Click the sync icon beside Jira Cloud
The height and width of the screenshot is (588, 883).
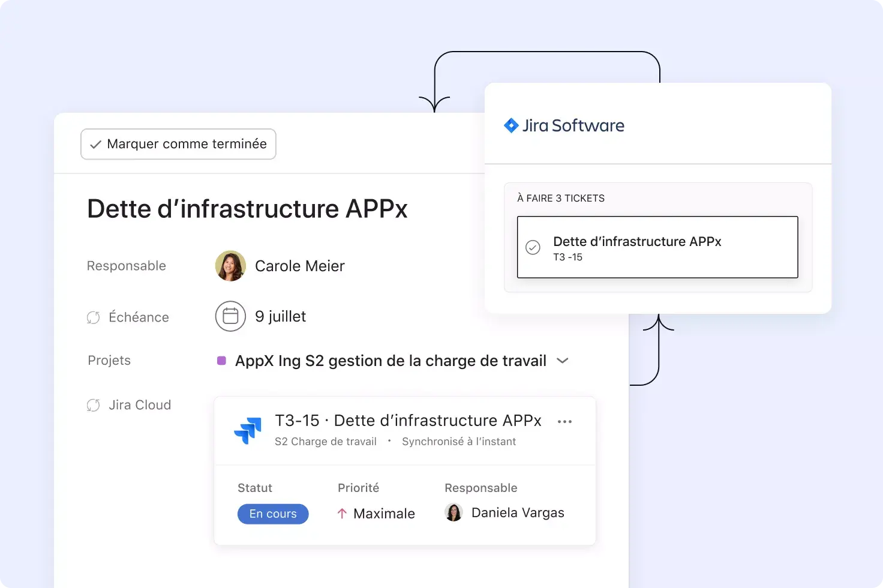pos(94,405)
